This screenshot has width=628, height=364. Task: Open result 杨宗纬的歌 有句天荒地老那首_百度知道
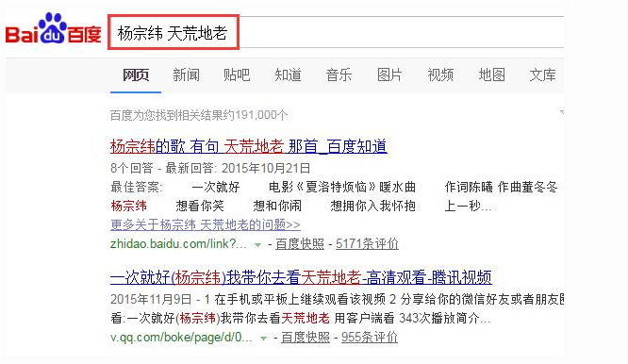(x=249, y=146)
